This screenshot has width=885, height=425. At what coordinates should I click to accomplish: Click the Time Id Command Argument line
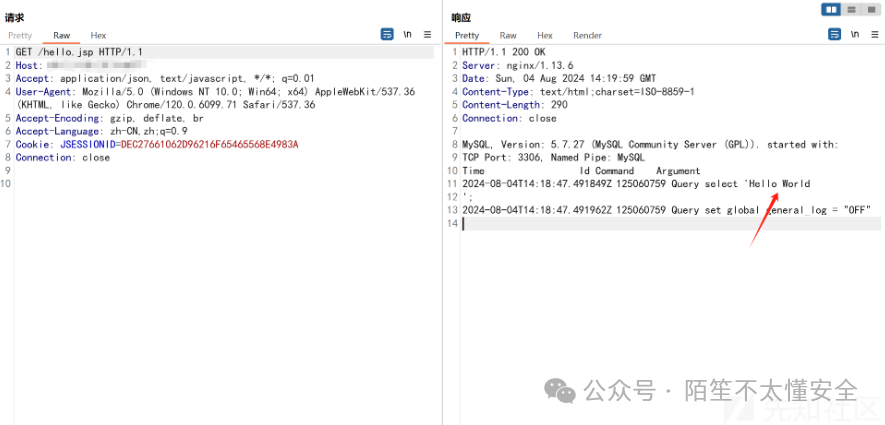[x=581, y=170]
